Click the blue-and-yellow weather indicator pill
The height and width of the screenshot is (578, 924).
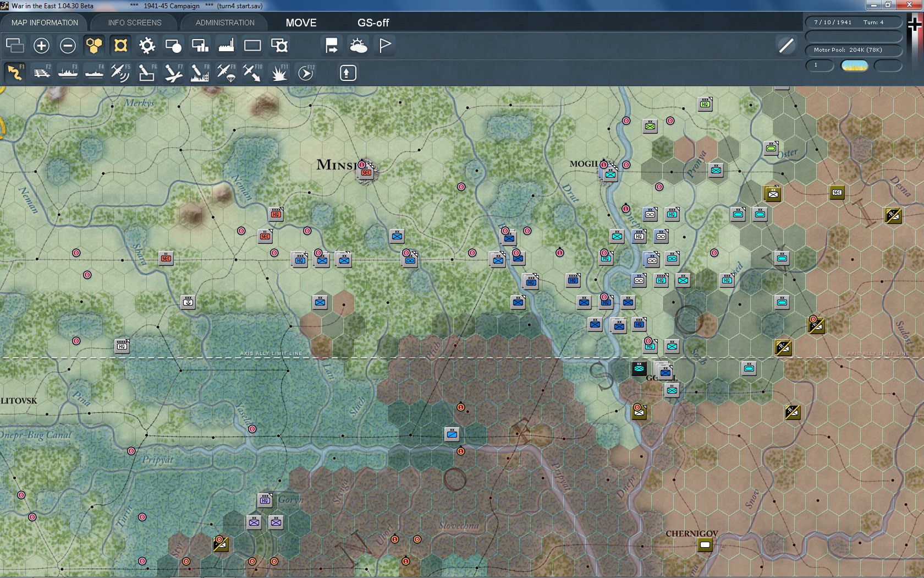(x=855, y=66)
